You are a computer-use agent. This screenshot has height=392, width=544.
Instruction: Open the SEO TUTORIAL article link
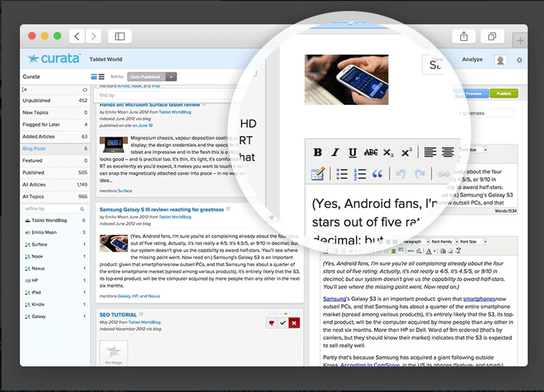point(118,315)
